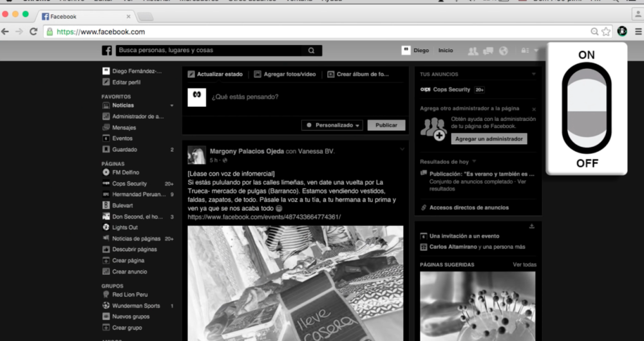Open Administrador de anuncios in sidebar

coord(138,116)
